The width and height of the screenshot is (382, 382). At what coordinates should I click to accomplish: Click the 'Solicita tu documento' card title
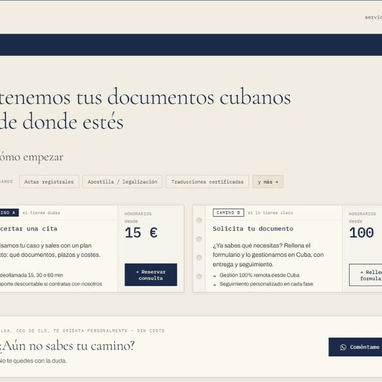(253, 229)
